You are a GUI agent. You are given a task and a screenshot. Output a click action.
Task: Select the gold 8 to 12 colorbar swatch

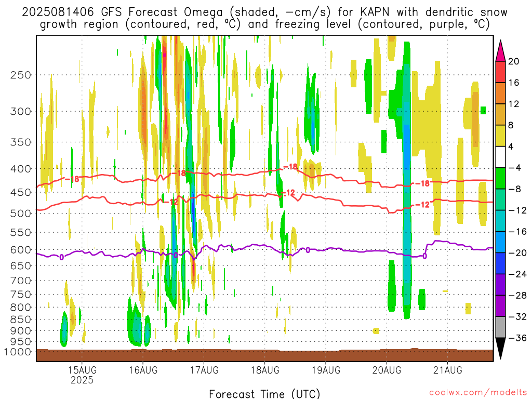point(500,114)
